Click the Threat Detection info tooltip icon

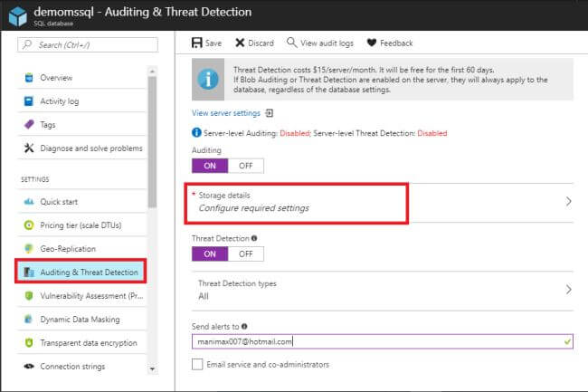pyautogui.click(x=254, y=238)
